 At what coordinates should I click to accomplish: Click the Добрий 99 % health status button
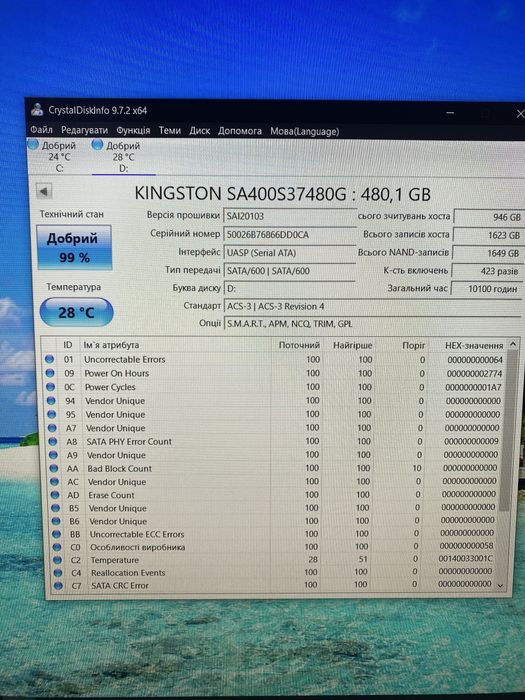point(74,247)
